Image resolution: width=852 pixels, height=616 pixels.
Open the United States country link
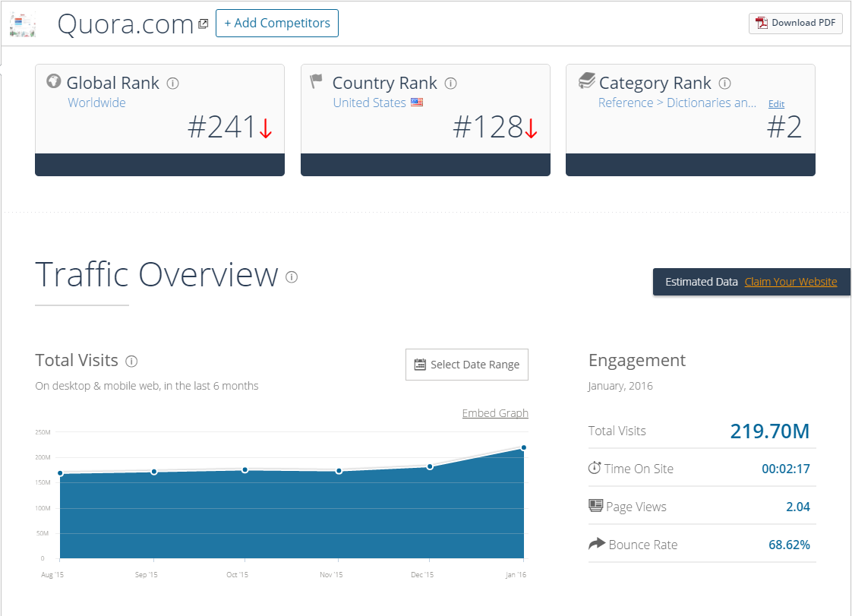click(370, 103)
